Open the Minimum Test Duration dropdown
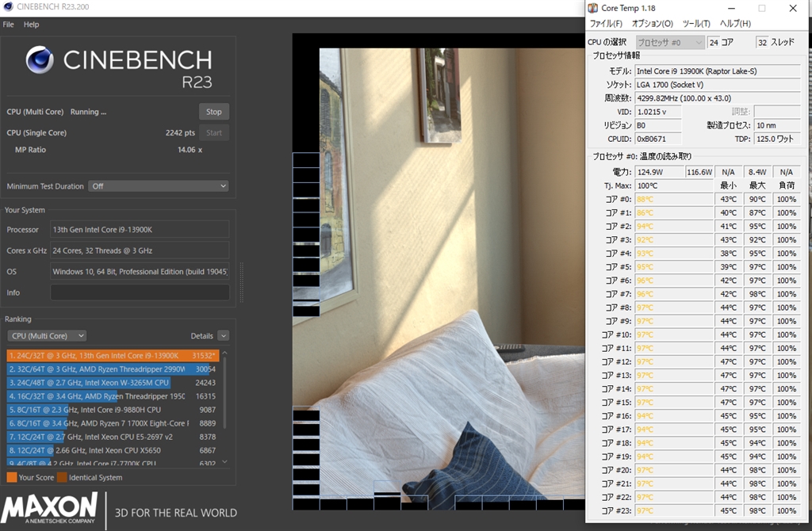 tap(159, 186)
